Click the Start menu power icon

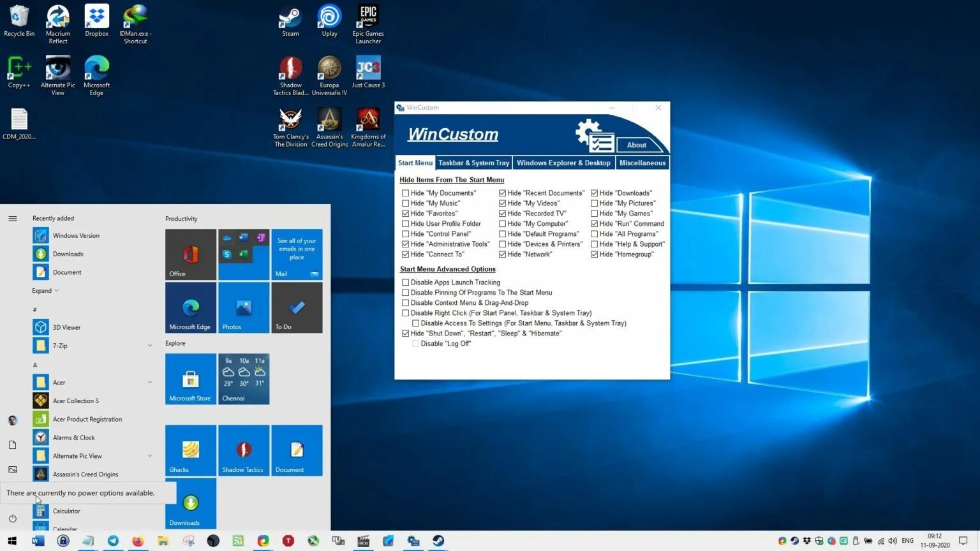[x=13, y=518]
